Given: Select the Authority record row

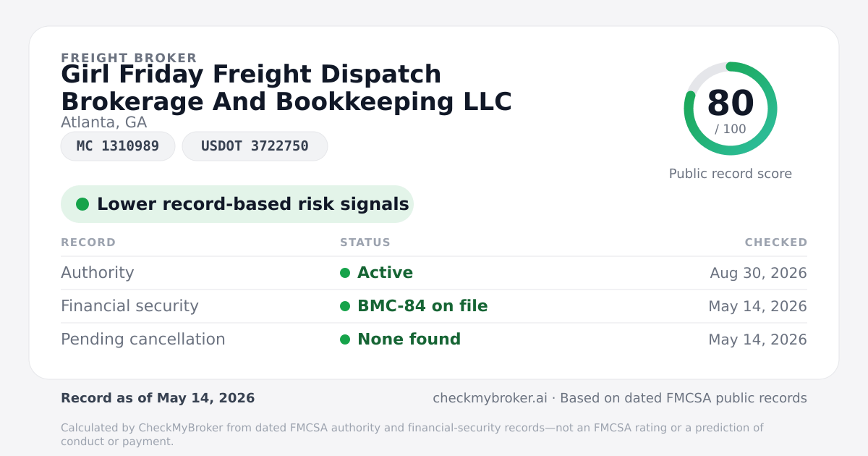Looking at the screenshot, I should (x=434, y=273).
